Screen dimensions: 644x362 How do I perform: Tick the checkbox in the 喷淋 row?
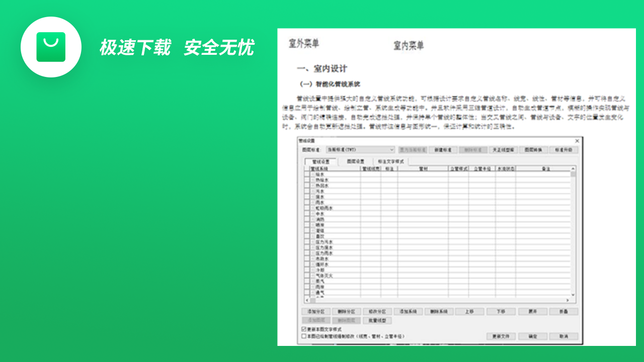pyautogui.click(x=307, y=225)
